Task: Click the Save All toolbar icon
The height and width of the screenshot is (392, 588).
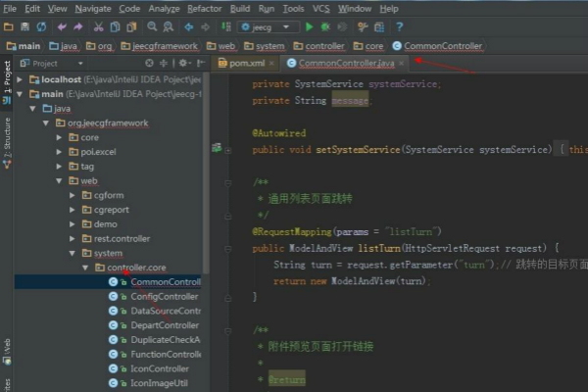Action: pos(26,27)
